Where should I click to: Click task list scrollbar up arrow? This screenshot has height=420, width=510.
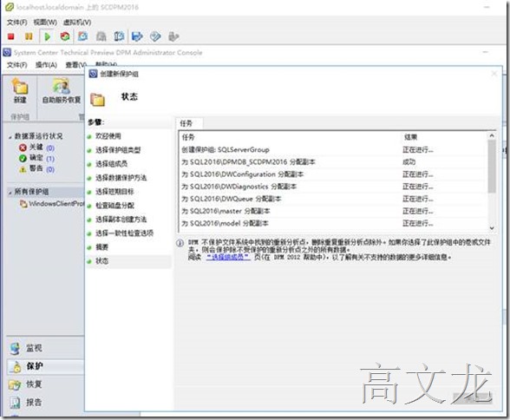(492, 135)
